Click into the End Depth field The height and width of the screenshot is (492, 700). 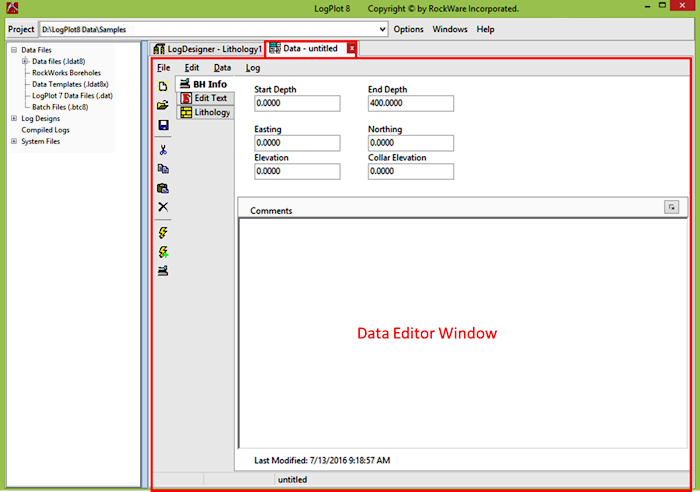[x=410, y=103]
